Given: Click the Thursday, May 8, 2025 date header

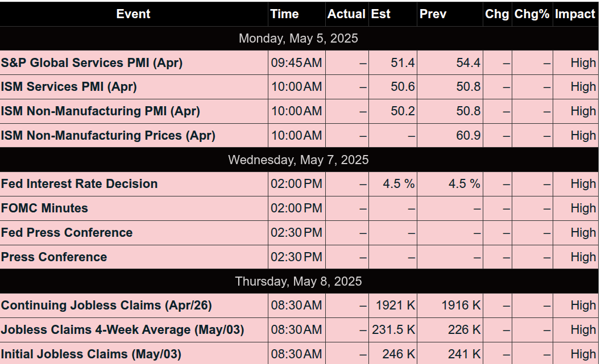Looking at the screenshot, I should pyautogui.click(x=299, y=281).
